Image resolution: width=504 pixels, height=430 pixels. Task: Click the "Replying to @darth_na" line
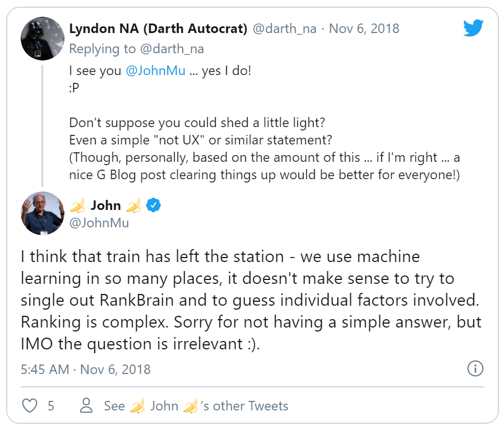coord(136,49)
